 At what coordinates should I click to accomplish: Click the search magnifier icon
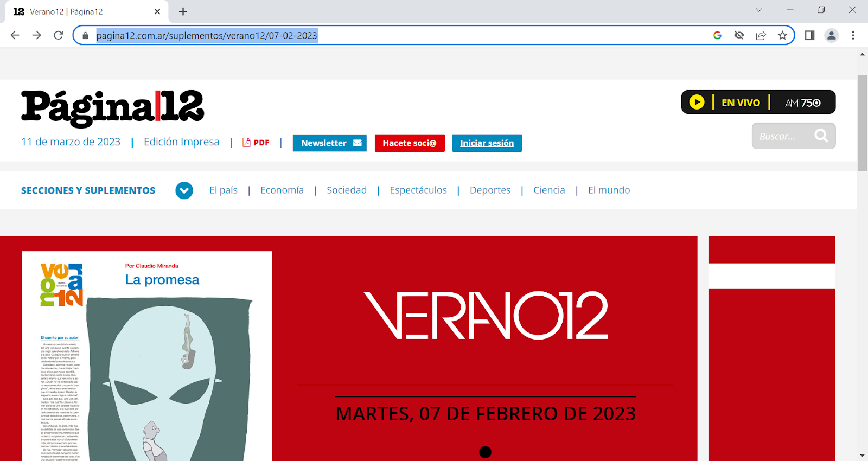click(821, 136)
